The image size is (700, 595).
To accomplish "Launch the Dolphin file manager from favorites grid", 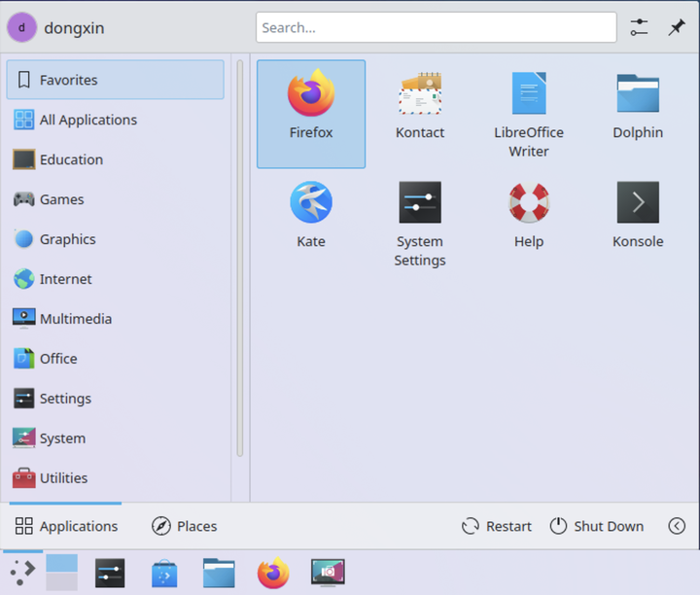I will [x=638, y=115].
